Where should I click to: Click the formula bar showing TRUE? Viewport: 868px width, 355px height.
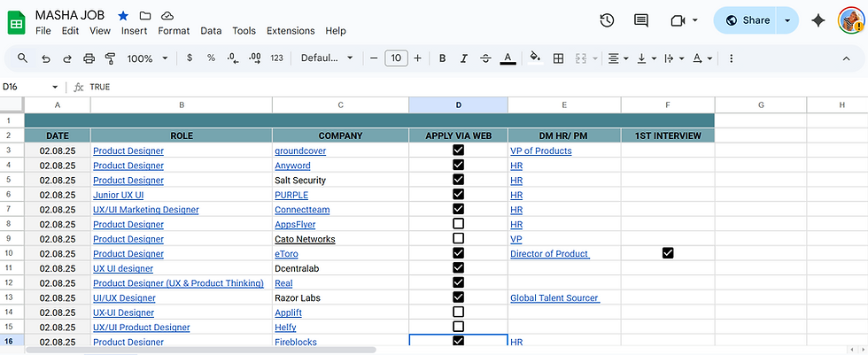[x=477, y=88]
